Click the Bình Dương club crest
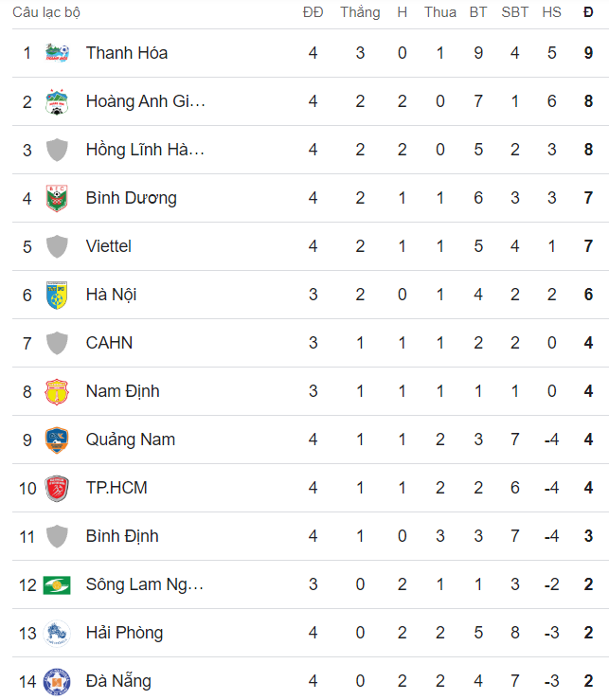The image size is (609, 700). pos(57,198)
